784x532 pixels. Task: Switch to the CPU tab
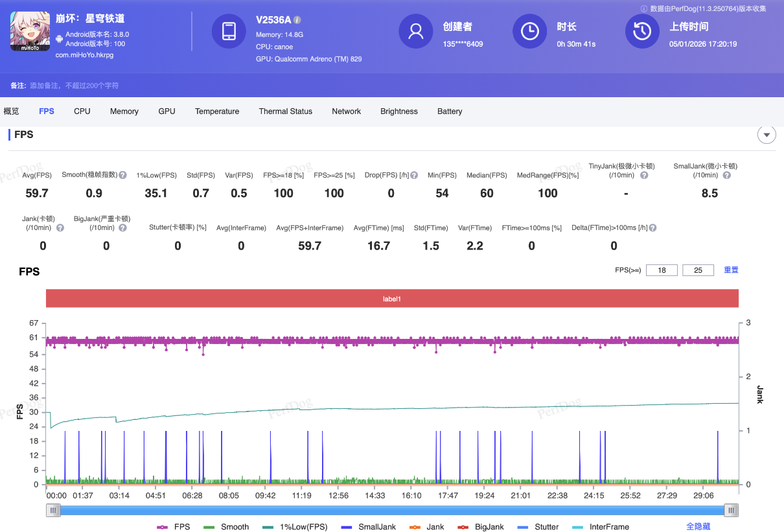(x=82, y=111)
